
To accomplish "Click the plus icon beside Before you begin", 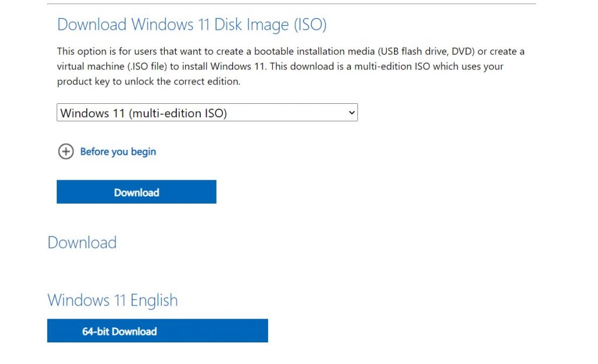I will point(66,152).
